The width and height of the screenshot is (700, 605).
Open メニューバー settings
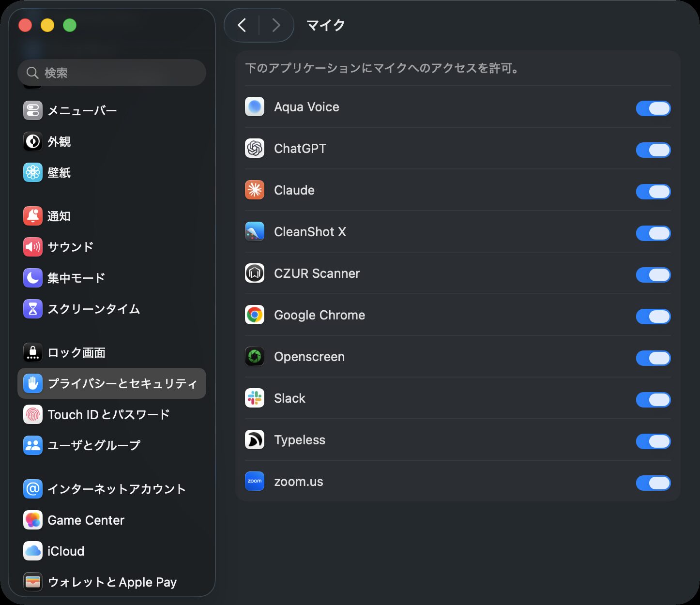[x=112, y=111]
